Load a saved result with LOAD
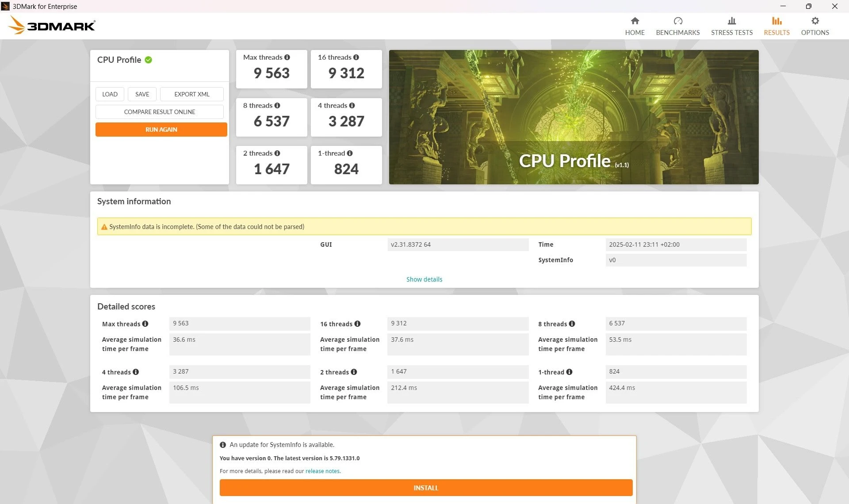Viewport: 849px width, 504px height. click(x=110, y=94)
